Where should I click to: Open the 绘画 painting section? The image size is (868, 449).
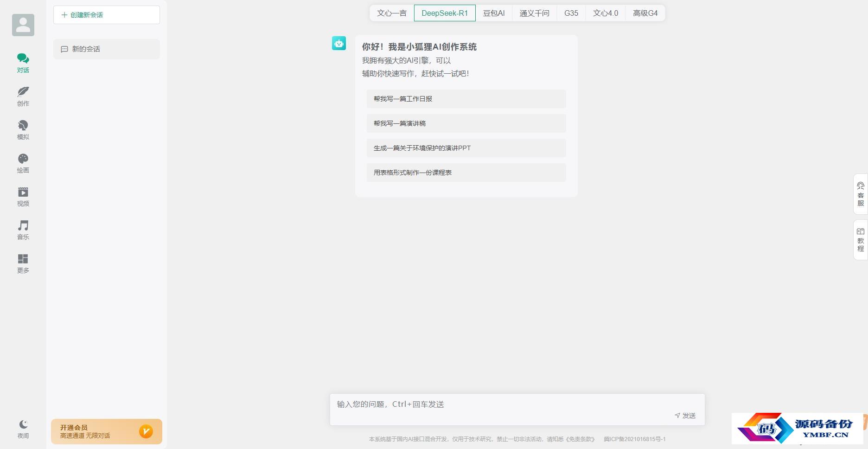point(23,163)
